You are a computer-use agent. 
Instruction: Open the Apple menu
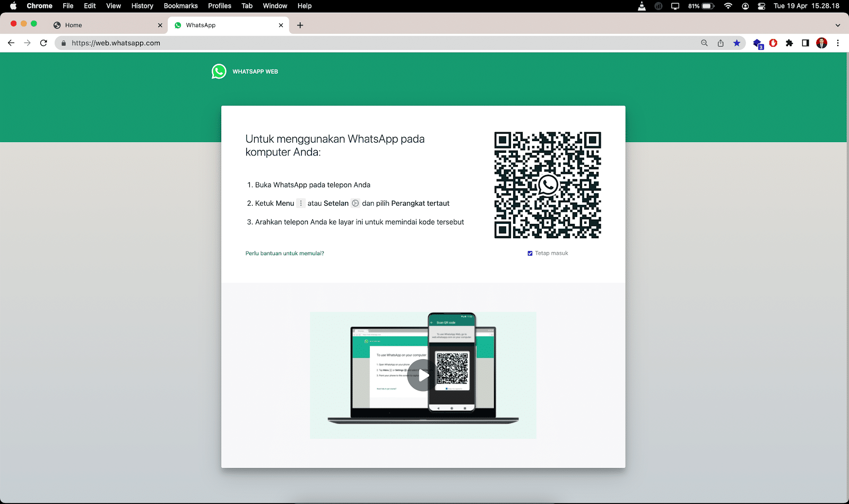[x=13, y=6]
